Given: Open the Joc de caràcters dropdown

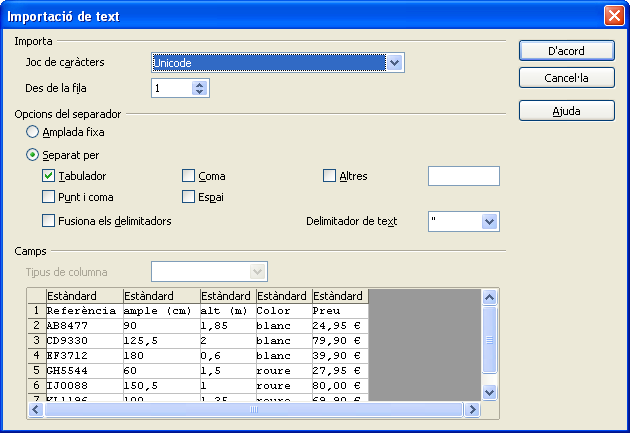Looking at the screenshot, I should [395, 63].
